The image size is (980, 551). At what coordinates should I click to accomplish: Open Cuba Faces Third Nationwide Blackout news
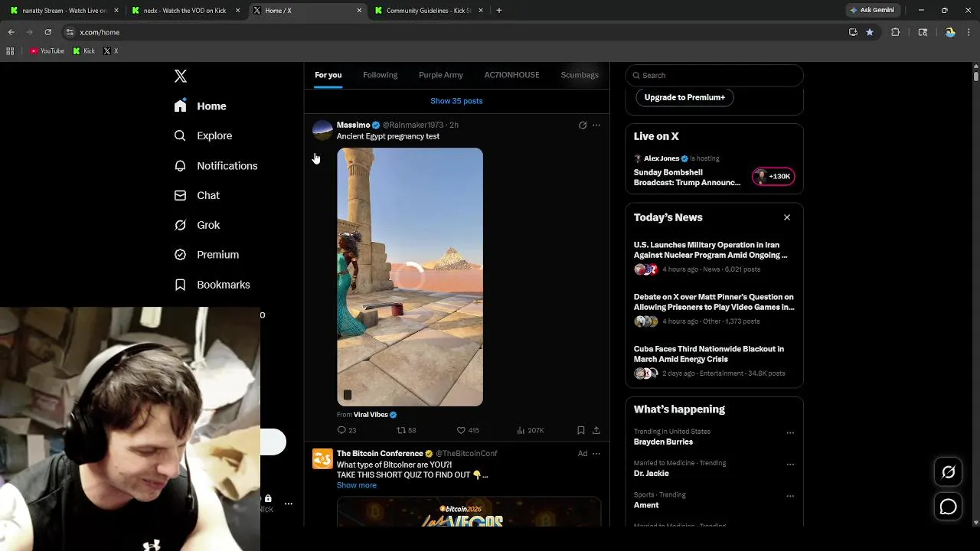[x=709, y=354]
